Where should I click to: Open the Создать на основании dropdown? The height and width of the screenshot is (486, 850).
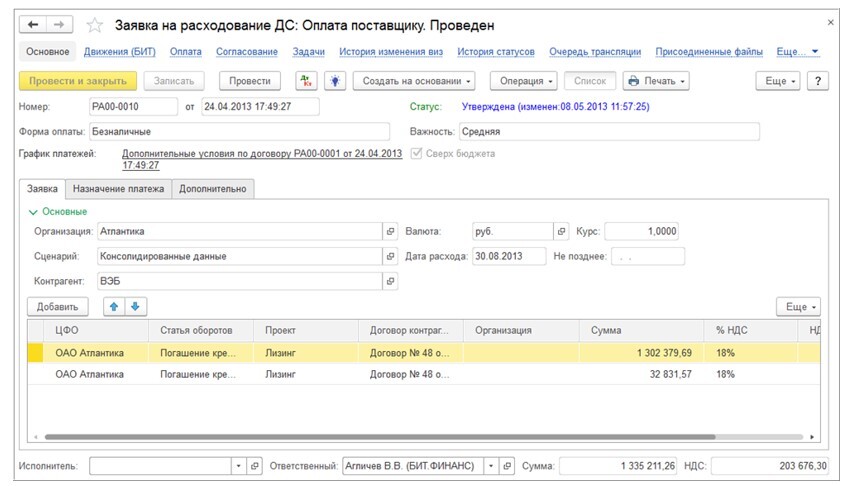coord(414,81)
